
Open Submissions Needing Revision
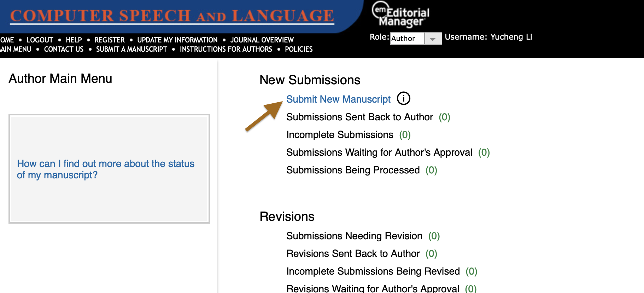pyautogui.click(x=354, y=236)
